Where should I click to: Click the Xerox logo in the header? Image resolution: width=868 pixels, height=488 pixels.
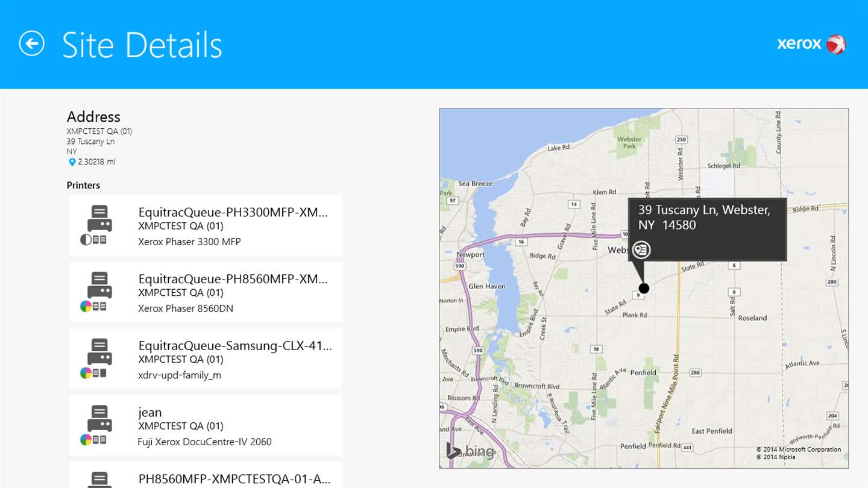click(811, 44)
